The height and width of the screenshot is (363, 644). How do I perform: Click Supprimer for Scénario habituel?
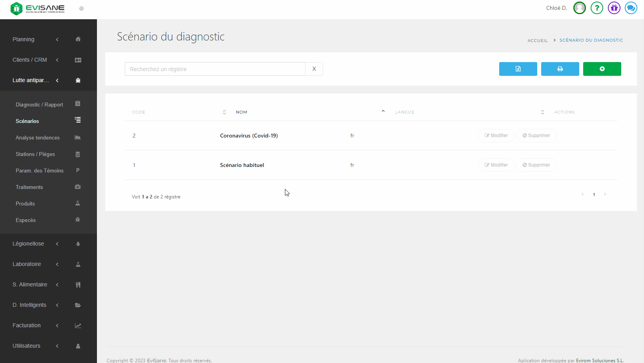[x=536, y=165]
